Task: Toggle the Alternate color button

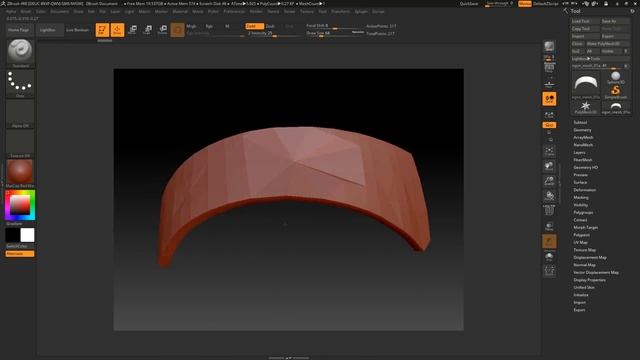Action: (20, 254)
